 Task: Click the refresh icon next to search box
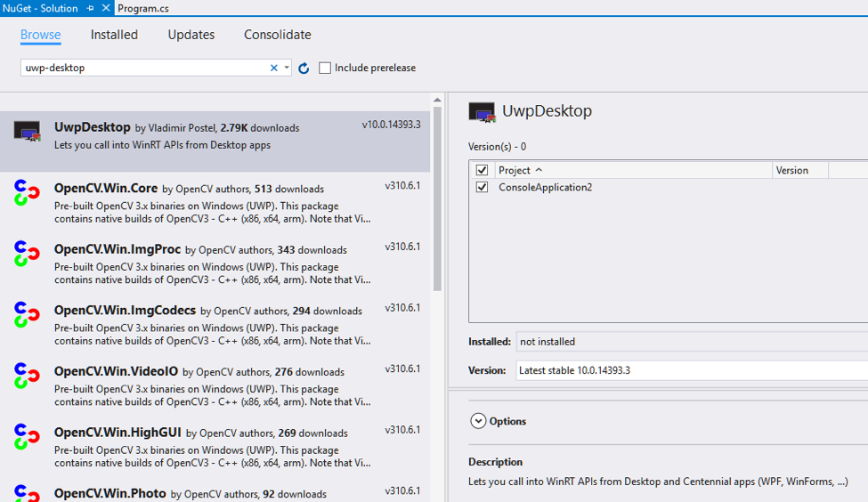pyautogui.click(x=304, y=68)
